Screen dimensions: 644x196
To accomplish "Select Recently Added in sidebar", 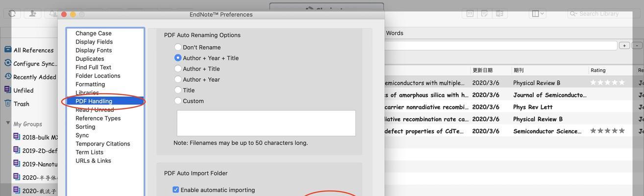I will tap(35, 77).
